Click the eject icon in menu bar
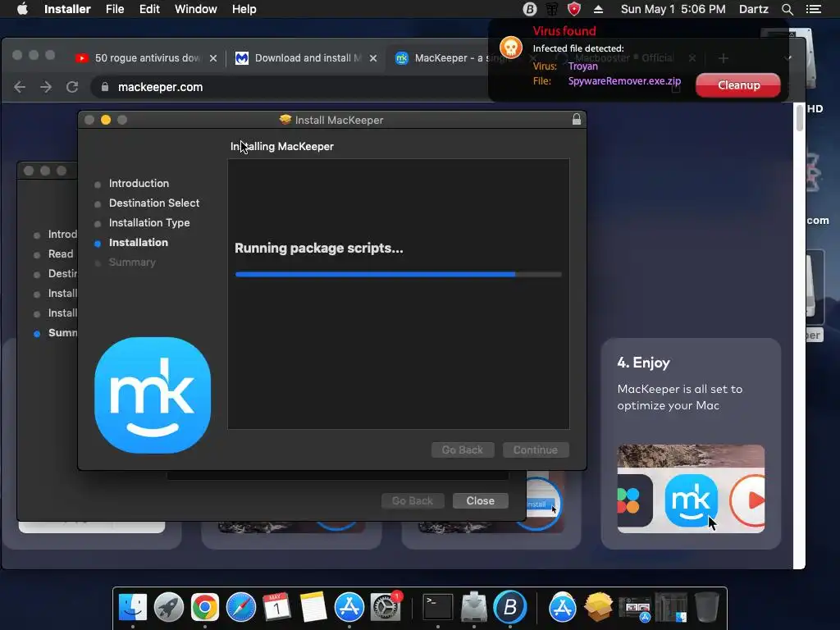The image size is (840, 630). 598,9
